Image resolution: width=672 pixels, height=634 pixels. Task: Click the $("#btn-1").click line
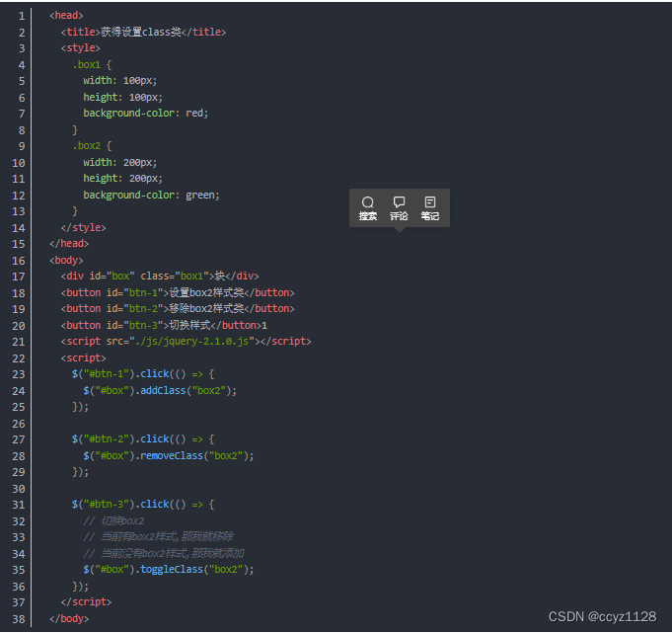[x=143, y=374]
